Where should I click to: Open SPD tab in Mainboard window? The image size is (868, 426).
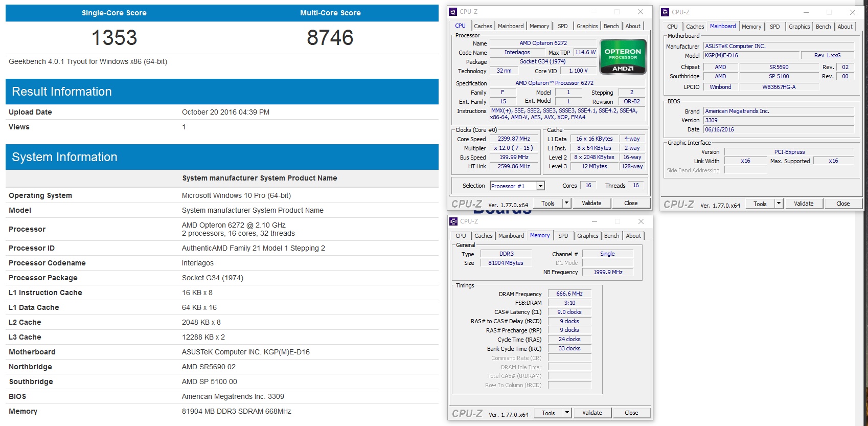[774, 27]
